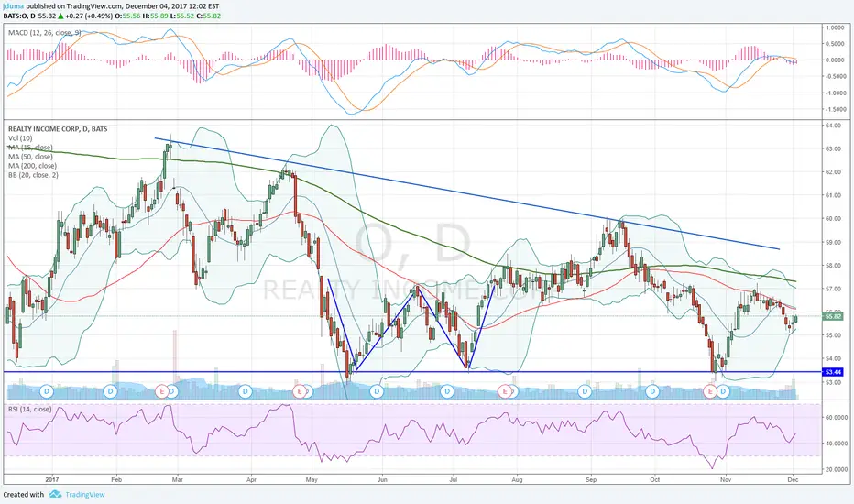854x504 pixels.
Task: Open the late-July earnings E marker
Action: (506, 391)
